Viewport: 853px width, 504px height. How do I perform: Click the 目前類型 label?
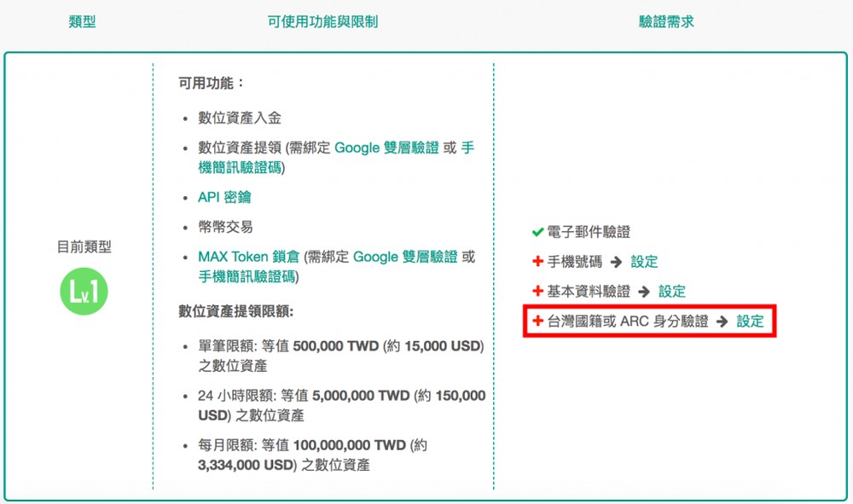[84, 246]
